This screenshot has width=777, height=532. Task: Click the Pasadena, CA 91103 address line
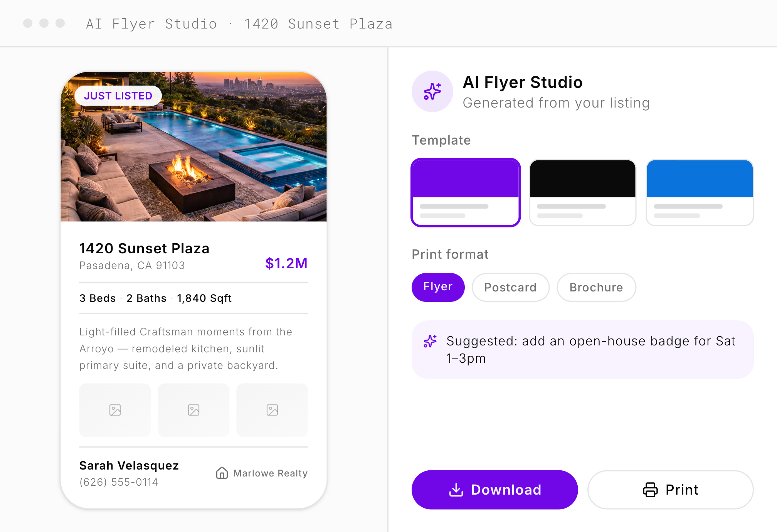(132, 266)
